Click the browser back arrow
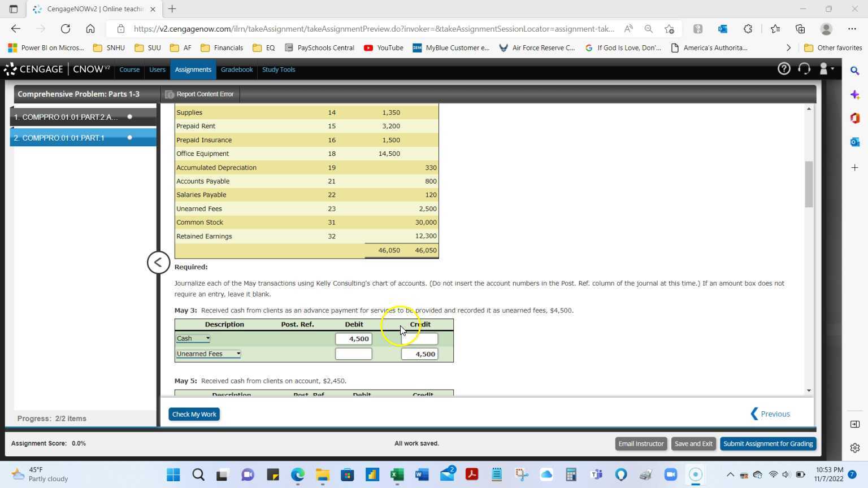The width and height of the screenshot is (868, 488). point(16,29)
